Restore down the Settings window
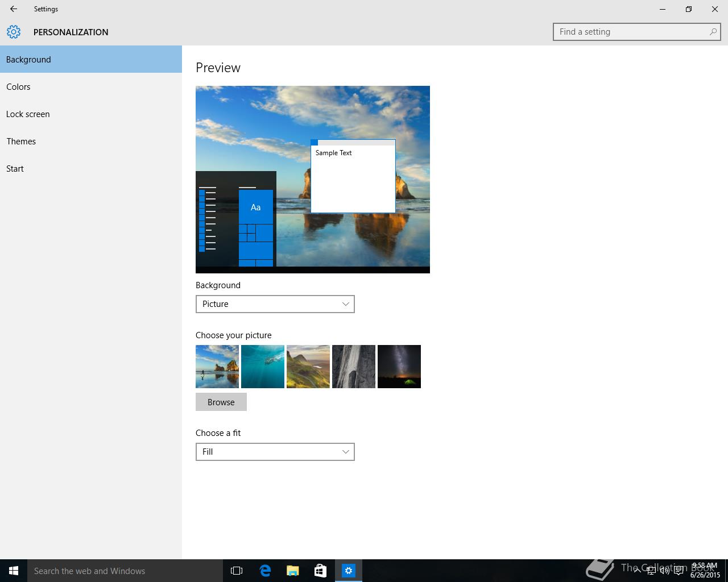The image size is (728, 582). coord(689,9)
